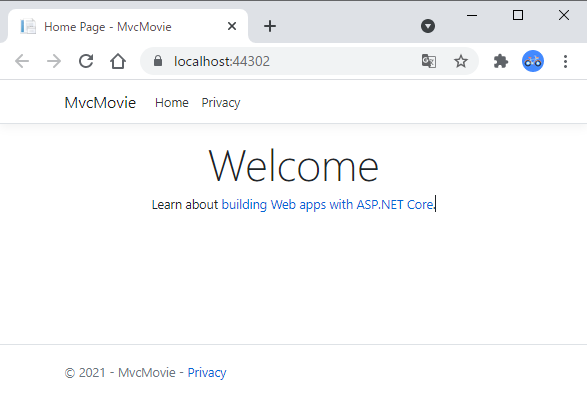Open the Google Translate icon in the address bar
This screenshot has height=399, width=587.
pos(429,61)
